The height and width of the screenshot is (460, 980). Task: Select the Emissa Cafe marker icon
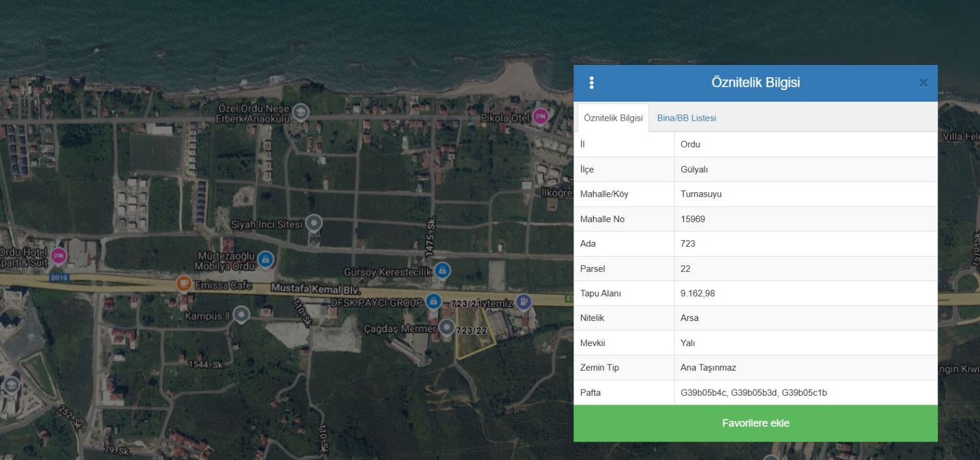tap(183, 284)
